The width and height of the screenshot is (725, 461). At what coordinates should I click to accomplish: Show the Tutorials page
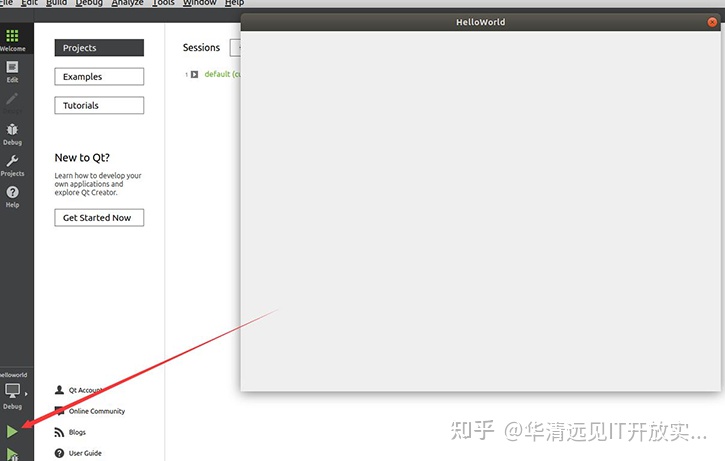tap(99, 105)
